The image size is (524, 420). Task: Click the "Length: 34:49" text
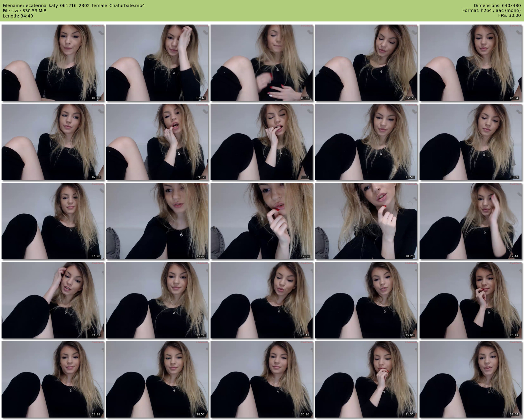pyautogui.click(x=18, y=16)
